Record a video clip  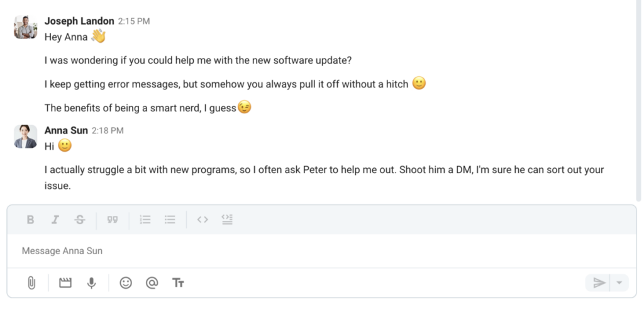coord(65,283)
